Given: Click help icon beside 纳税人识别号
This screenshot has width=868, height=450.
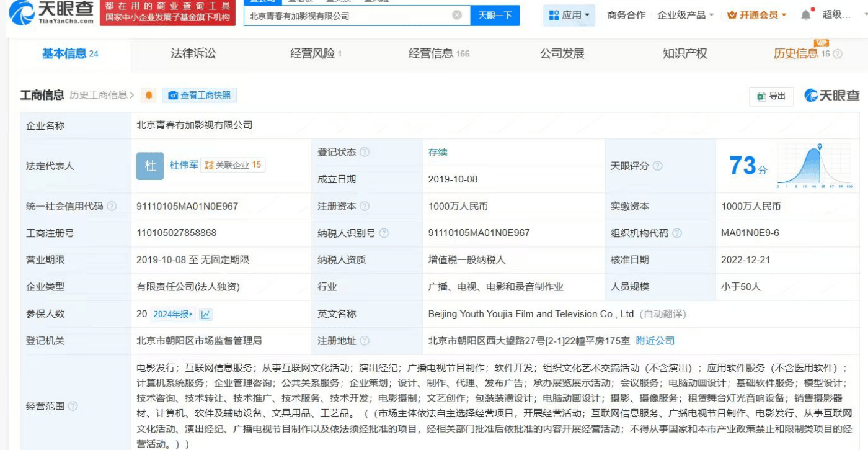Looking at the screenshot, I should 384,233.
